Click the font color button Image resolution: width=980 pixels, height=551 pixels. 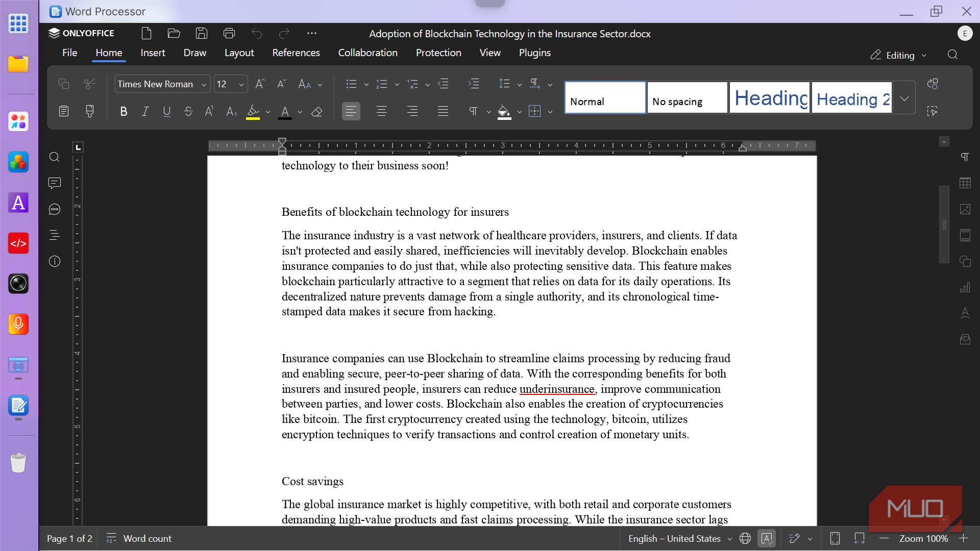click(x=285, y=111)
